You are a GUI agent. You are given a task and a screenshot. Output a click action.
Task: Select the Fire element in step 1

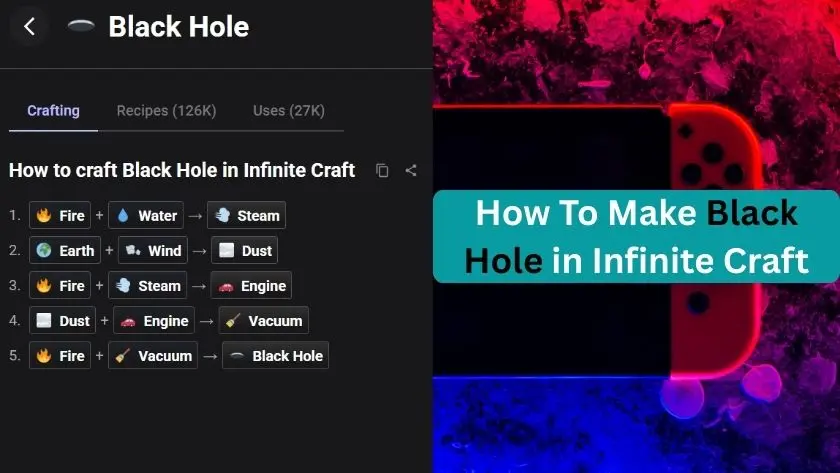tap(60, 215)
